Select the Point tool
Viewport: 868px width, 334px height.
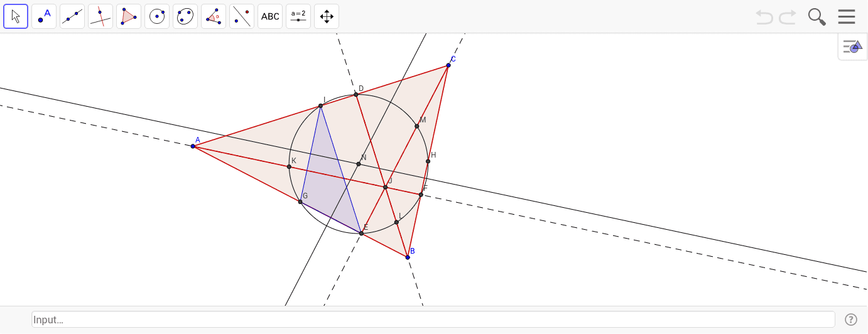tap(44, 16)
